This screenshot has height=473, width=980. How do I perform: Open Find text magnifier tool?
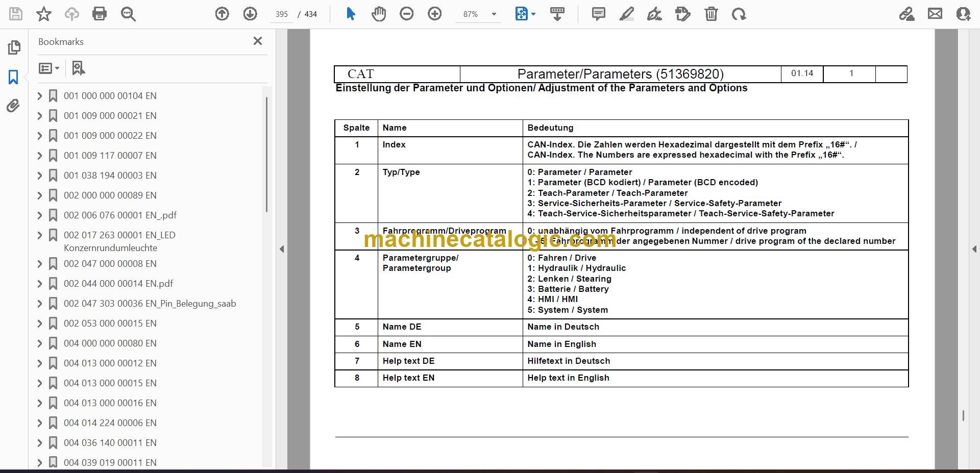tap(128, 14)
